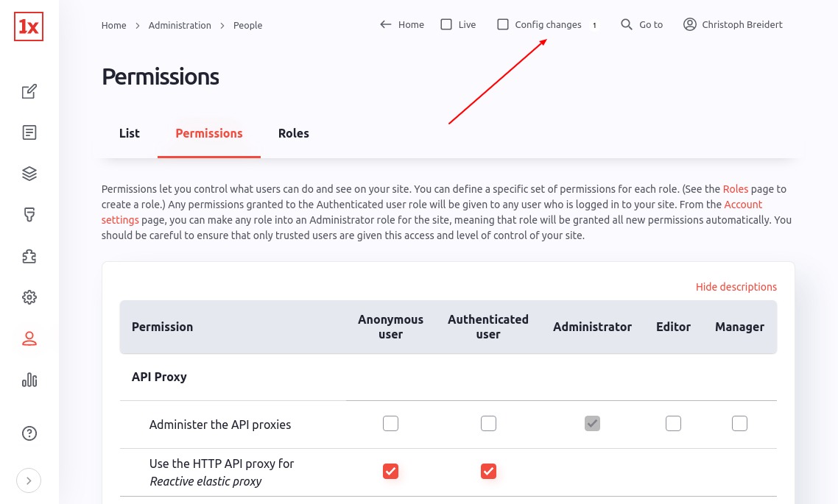Toggle the Config changes checkbox
This screenshot has height=504, width=838.
click(x=503, y=24)
